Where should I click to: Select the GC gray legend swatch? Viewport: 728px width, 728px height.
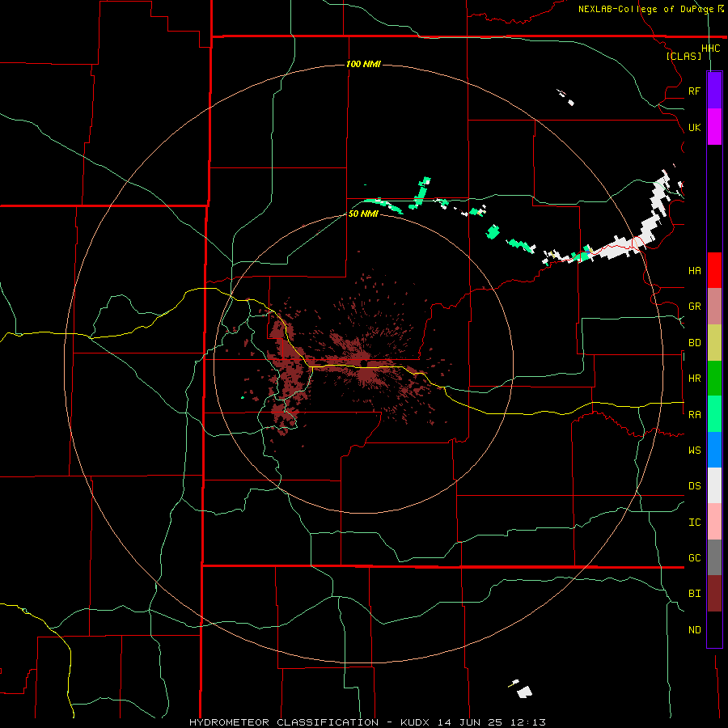(714, 557)
